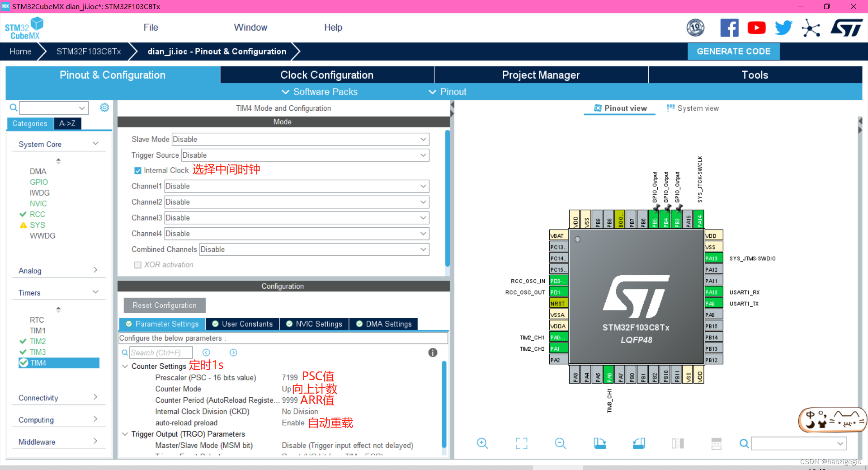Click the STM32CubeMX logo
Screen dimensions: 868x470
24,28
